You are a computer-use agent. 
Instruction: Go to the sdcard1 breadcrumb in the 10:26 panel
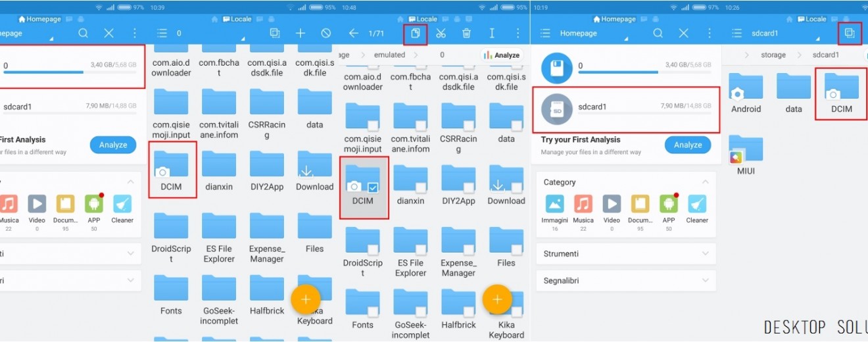(826, 55)
